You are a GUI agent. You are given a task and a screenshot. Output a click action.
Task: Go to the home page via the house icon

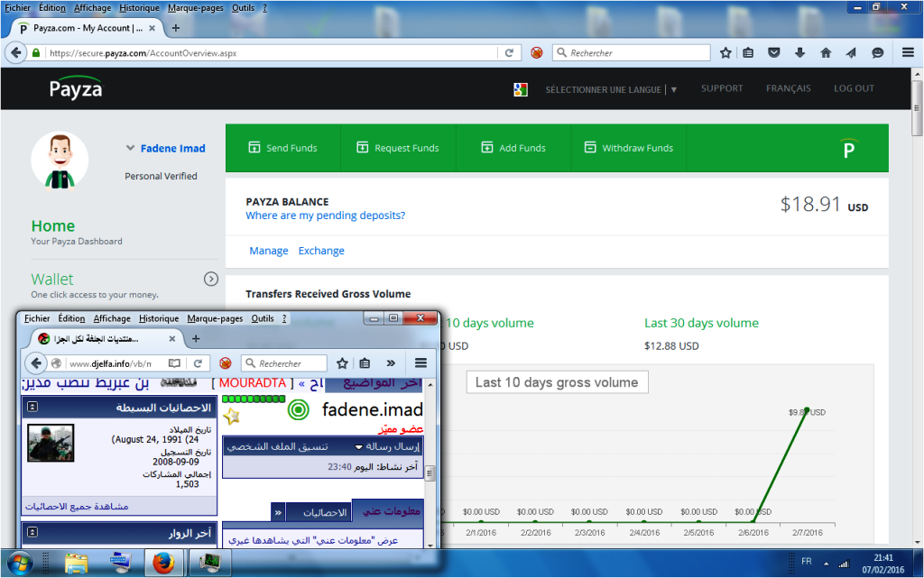[826, 53]
